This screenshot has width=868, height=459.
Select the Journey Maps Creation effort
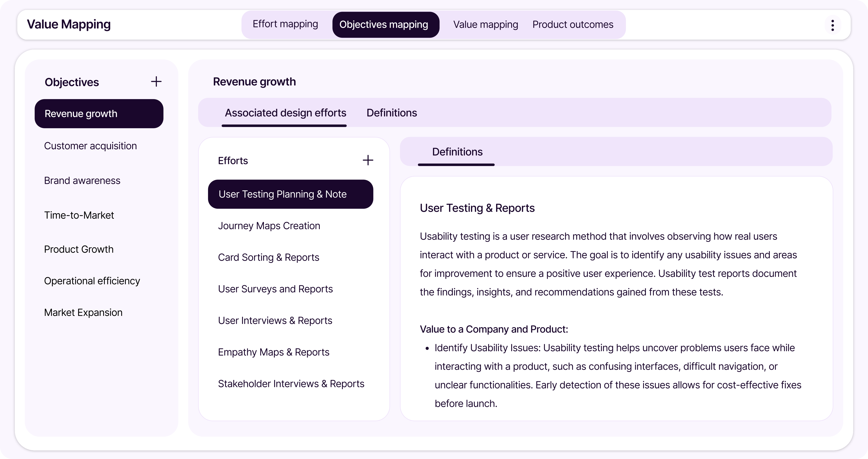pos(268,226)
